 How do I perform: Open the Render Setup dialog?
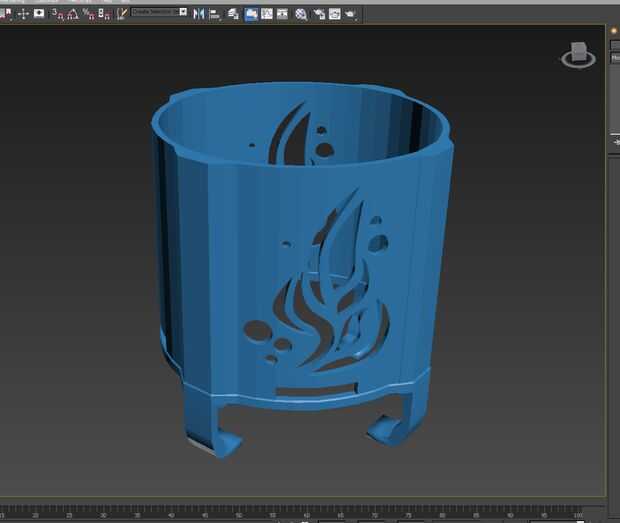(x=319, y=13)
